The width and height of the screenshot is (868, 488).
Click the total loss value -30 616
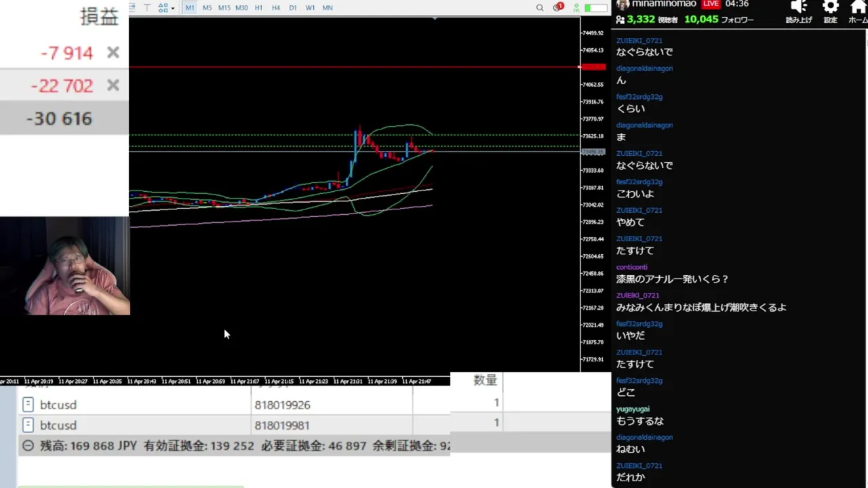pyautogui.click(x=59, y=119)
